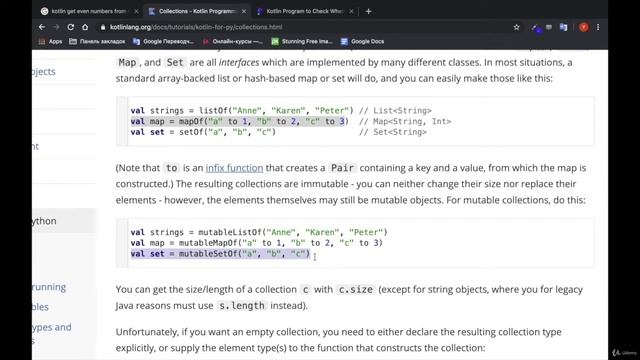
Task: Open the Google Переводчик bookmark
Action: (164, 41)
